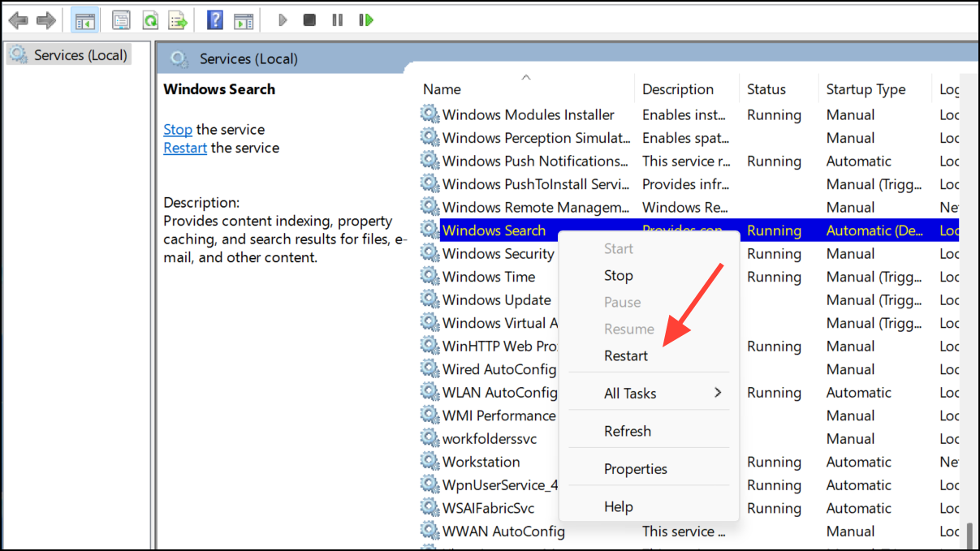Click the gear icon beside WWAN AutoConfig
The width and height of the screenshot is (980, 551).
click(430, 532)
